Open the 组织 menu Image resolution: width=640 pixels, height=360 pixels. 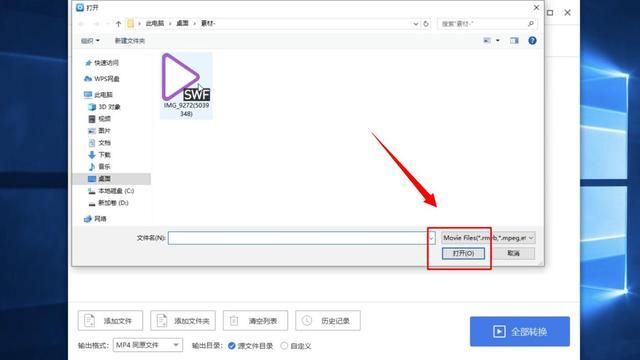point(90,41)
